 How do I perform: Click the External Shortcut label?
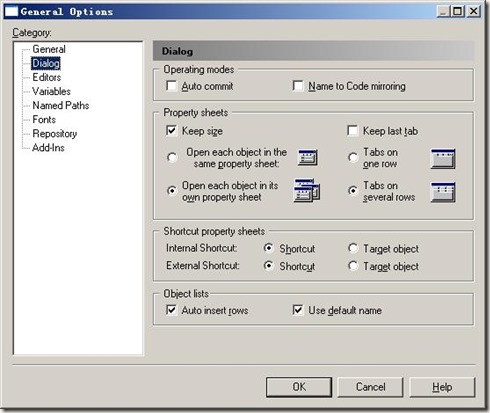tap(203, 266)
